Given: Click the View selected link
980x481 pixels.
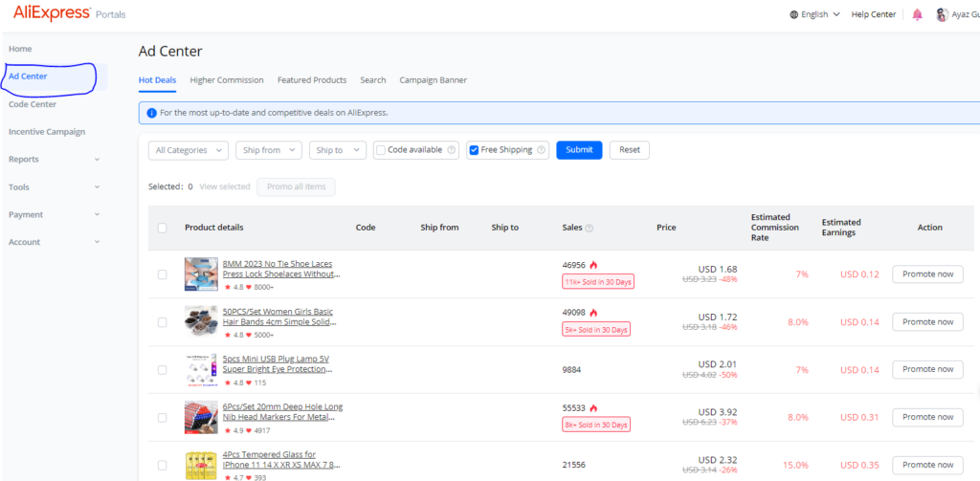Looking at the screenshot, I should (225, 186).
